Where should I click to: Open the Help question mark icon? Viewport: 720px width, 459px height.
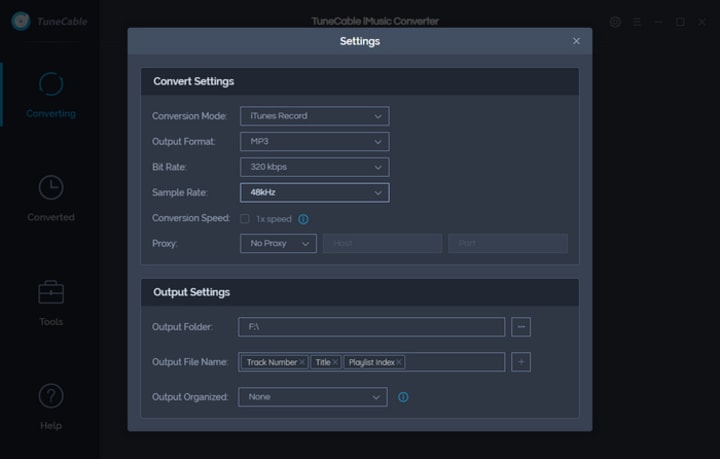point(51,396)
